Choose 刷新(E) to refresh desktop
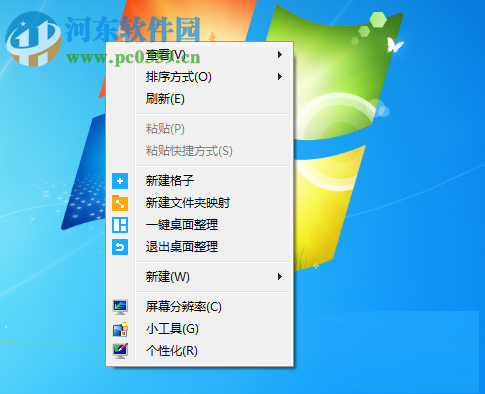 pyautogui.click(x=200, y=99)
